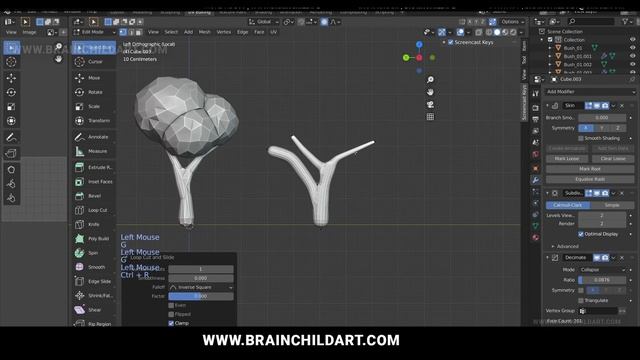Click the viewport pan hand icon
This screenshot has height=360, width=640.
(430, 92)
